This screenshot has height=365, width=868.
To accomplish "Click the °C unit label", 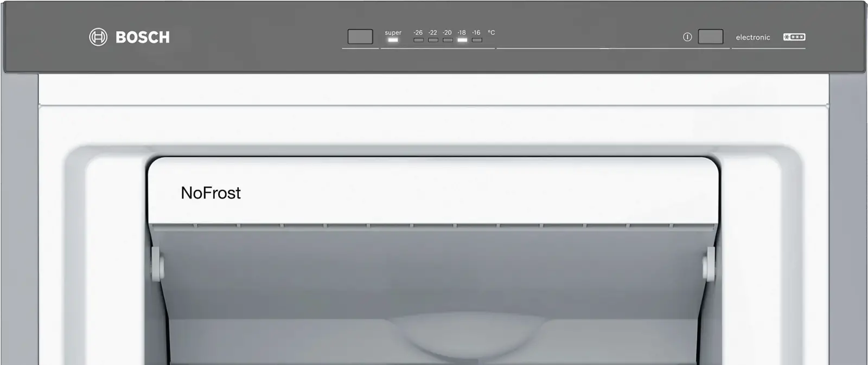I will (x=492, y=33).
